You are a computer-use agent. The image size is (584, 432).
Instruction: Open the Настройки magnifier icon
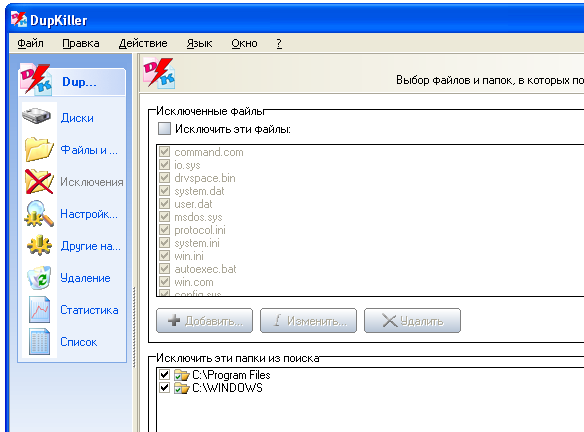39,214
